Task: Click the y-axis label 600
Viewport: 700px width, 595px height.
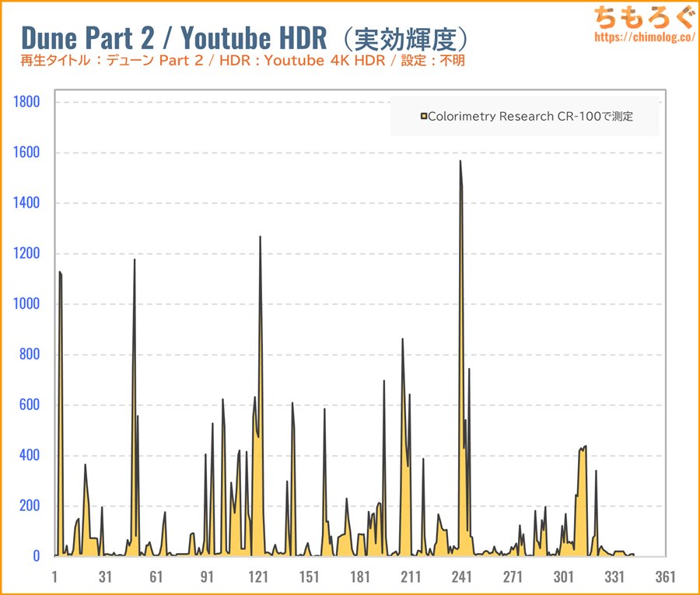Action: coord(30,404)
